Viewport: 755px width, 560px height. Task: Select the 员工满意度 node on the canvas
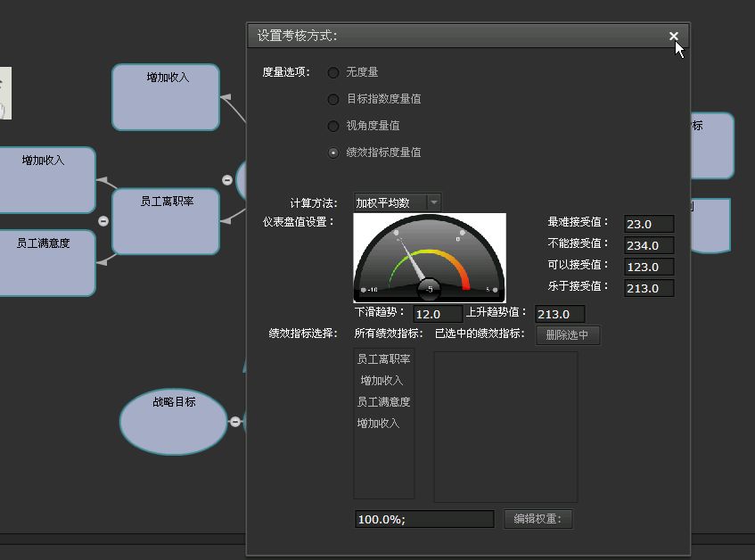[x=47, y=262]
